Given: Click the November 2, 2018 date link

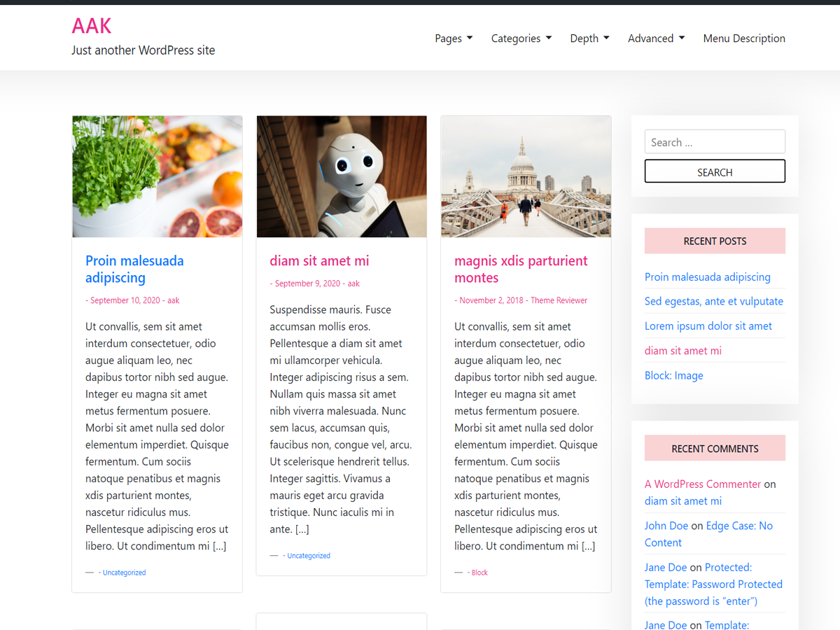Looking at the screenshot, I should pyautogui.click(x=491, y=300).
